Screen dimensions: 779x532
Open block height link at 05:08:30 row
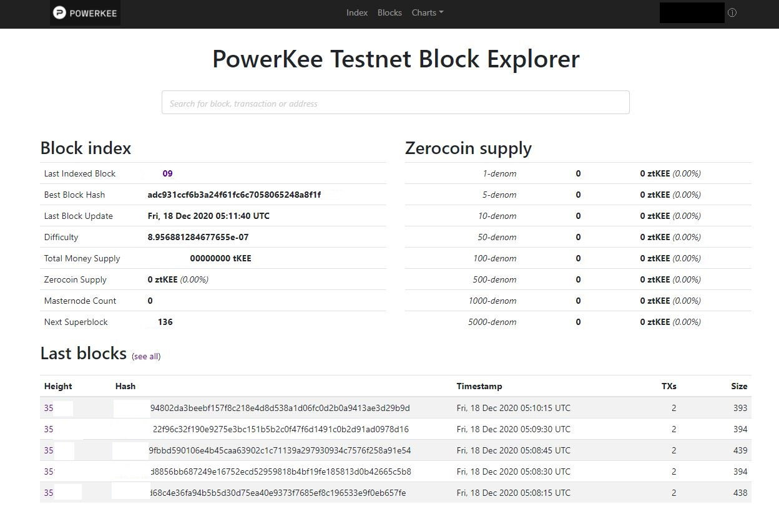pyautogui.click(x=49, y=472)
